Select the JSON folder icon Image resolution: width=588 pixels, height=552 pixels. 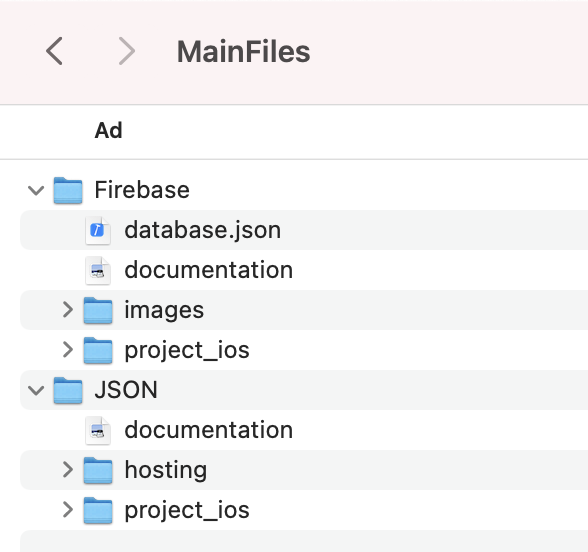click(68, 390)
